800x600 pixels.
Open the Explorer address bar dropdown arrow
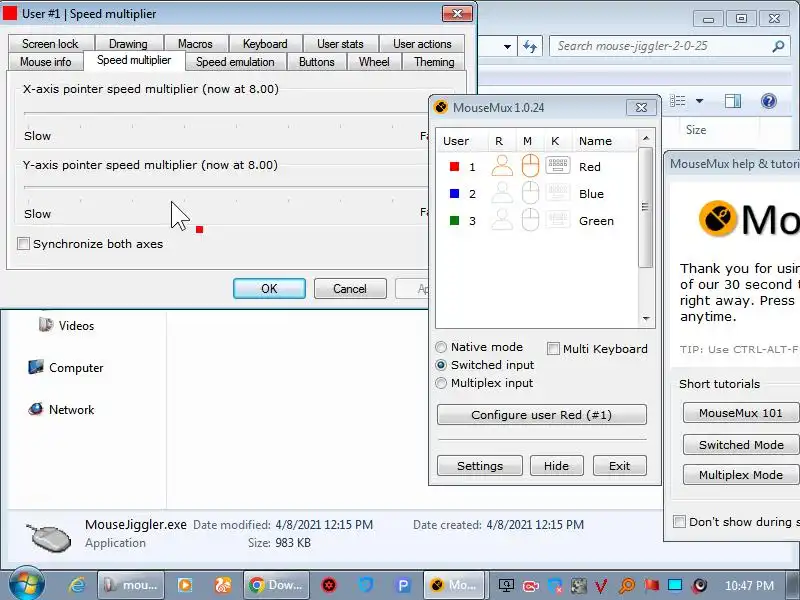(507, 47)
